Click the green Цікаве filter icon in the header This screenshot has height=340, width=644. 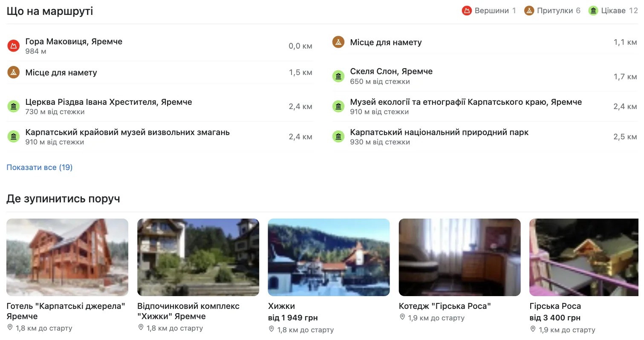coord(593,11)
